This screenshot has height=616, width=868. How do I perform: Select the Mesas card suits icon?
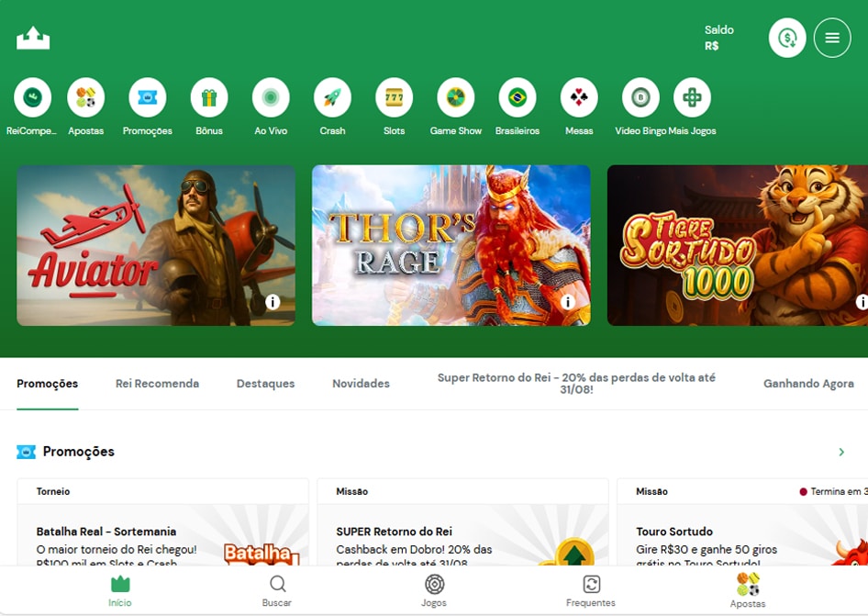[579, 97]
